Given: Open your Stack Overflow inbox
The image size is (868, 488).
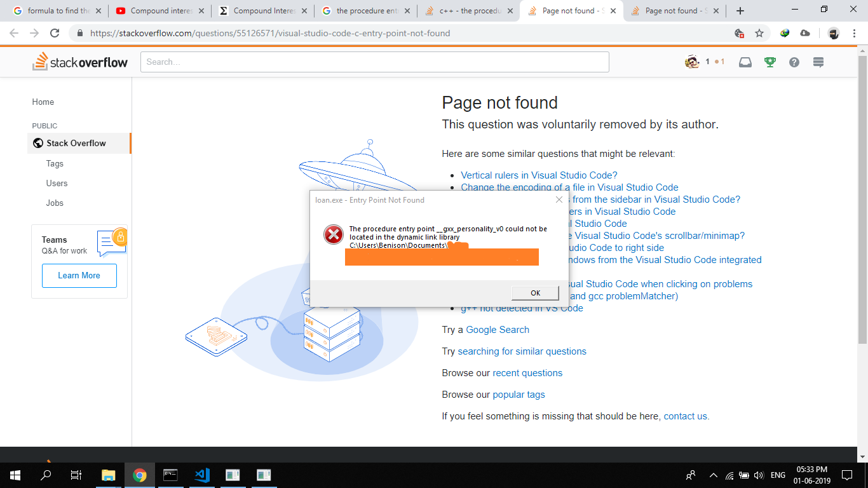Looking at the screenshot, I should 745,62.
